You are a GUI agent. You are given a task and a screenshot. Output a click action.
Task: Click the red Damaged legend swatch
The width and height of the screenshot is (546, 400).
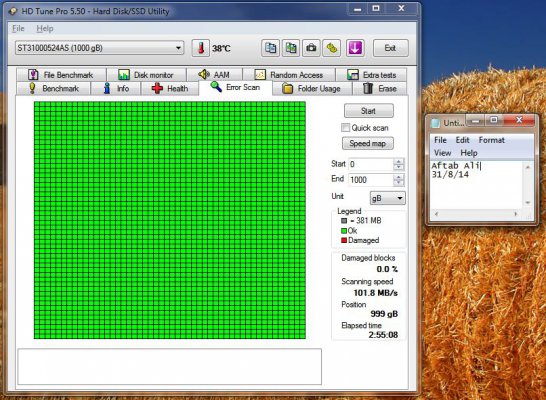[344, 240]
